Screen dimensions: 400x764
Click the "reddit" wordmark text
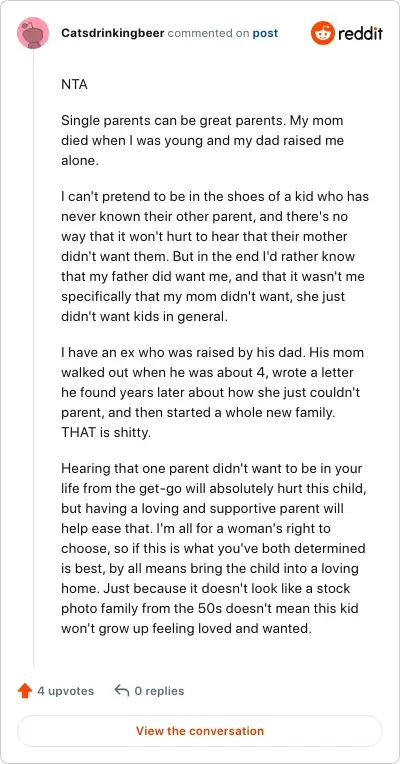(360, 33)
